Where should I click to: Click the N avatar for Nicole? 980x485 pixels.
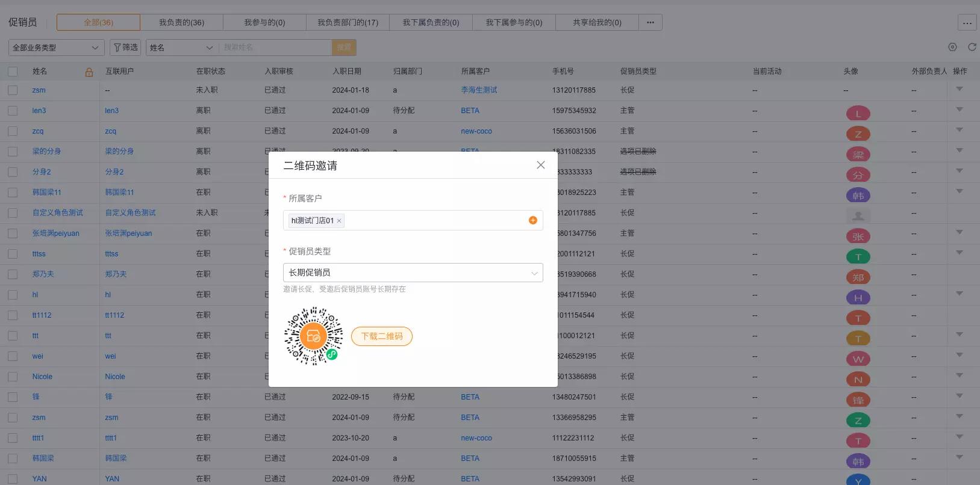point(858,379)
